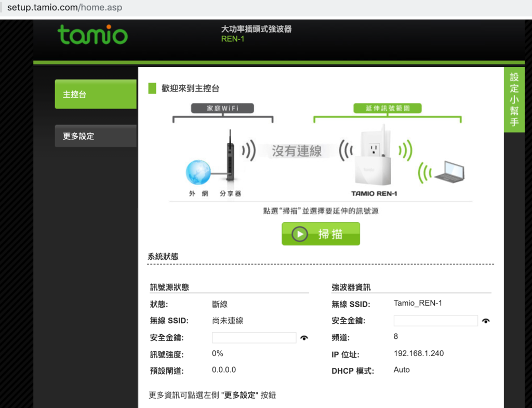Click the REN-1 model name in header
532x408 pixels.
pos(233,39)
